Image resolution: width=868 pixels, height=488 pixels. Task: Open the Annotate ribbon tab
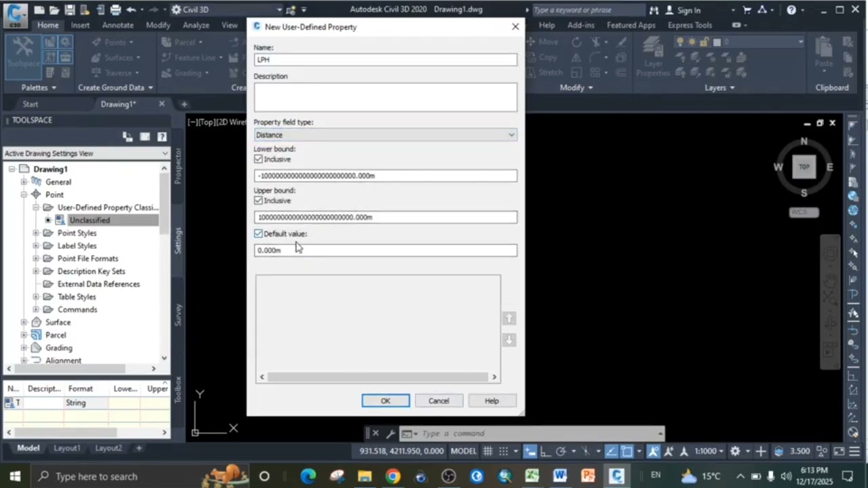tap(118, 25)
